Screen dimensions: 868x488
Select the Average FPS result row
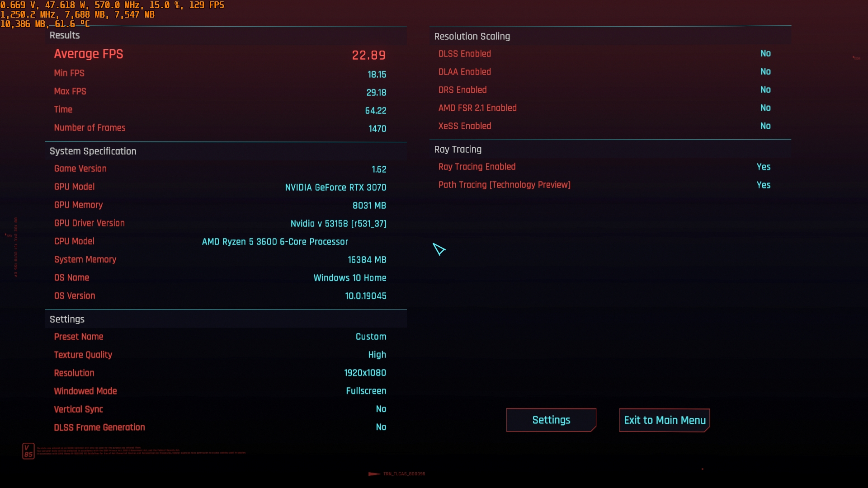pyautogui.click(x=220, y=54)
